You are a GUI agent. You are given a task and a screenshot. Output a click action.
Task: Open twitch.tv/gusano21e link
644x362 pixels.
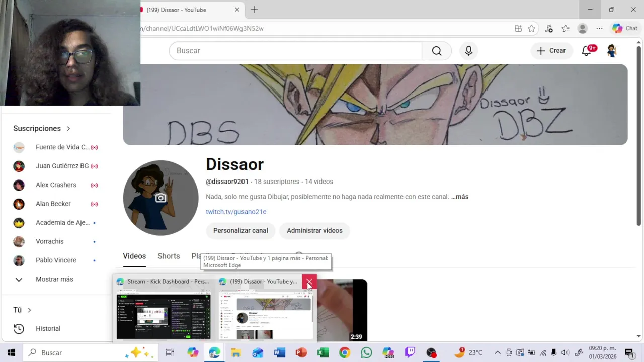point(236,212)
